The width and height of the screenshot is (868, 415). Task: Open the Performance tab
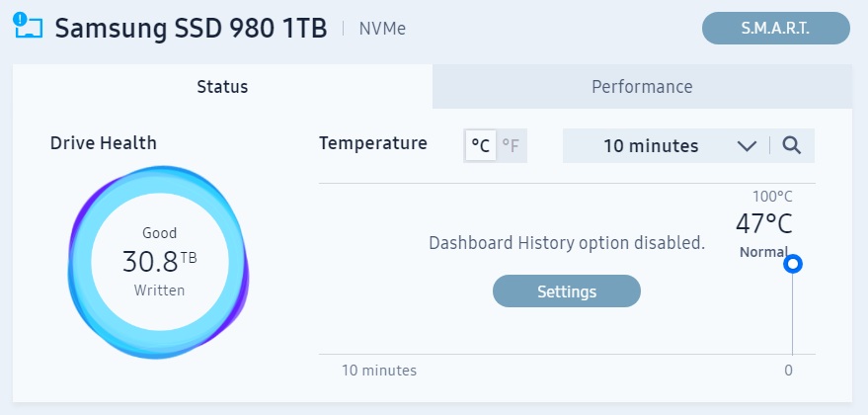click(x=642, y=87)
